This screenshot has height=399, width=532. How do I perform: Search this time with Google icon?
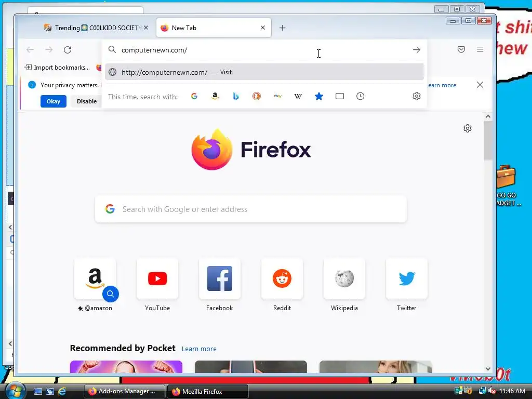[194, 96]
